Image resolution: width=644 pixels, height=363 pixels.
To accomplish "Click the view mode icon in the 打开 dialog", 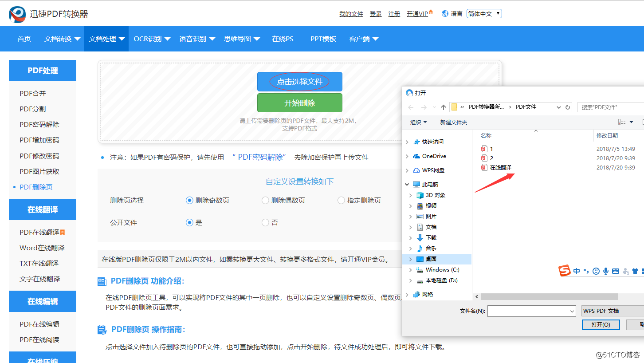I will tap(622, 122).
